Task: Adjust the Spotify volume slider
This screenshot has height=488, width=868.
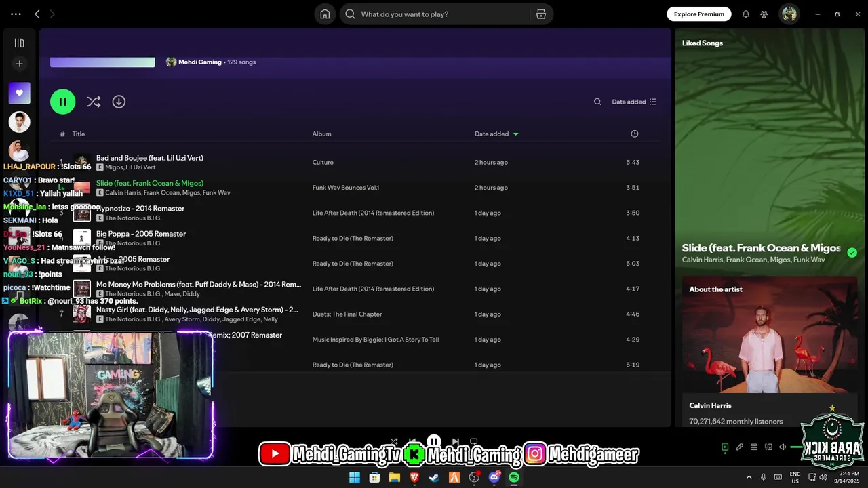Action: coord(795,447)
